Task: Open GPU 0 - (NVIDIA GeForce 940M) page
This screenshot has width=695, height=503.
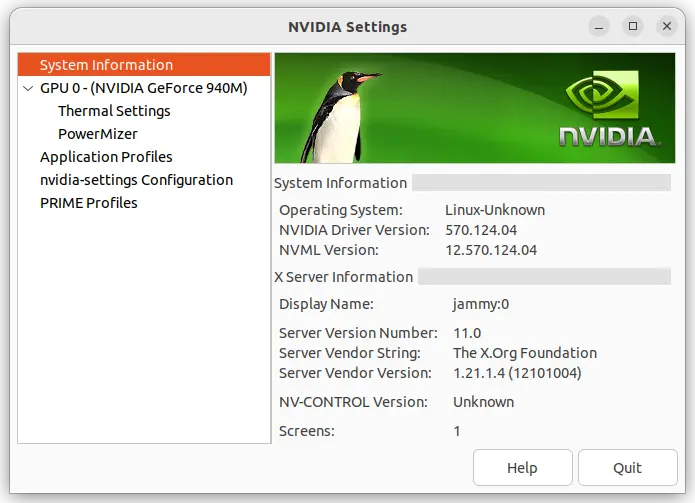Action: (x=144, y=88)
